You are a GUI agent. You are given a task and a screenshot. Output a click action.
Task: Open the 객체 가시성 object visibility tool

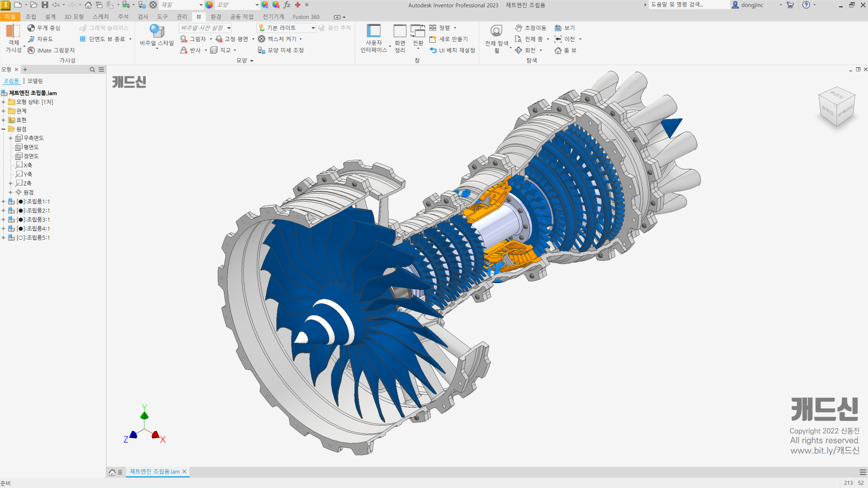tap(14, 38)
